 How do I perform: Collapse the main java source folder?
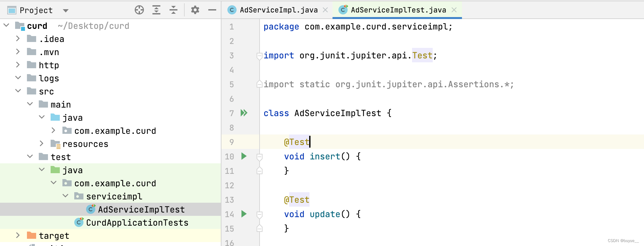coord(42,117)
